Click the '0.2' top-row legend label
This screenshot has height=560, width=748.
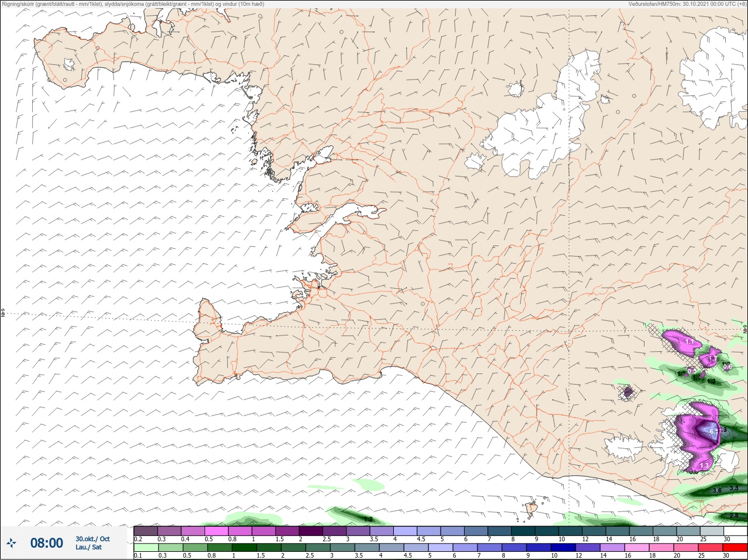pos(138,539)
